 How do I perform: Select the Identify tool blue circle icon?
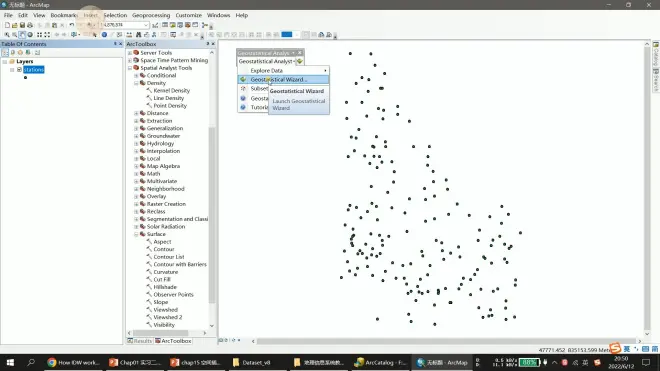[104, 35]
